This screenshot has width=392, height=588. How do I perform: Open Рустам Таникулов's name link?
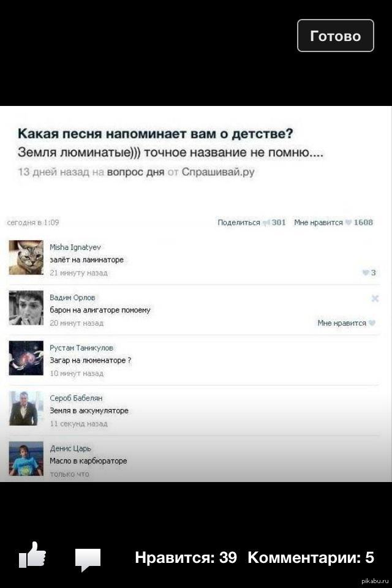[81, 348]
